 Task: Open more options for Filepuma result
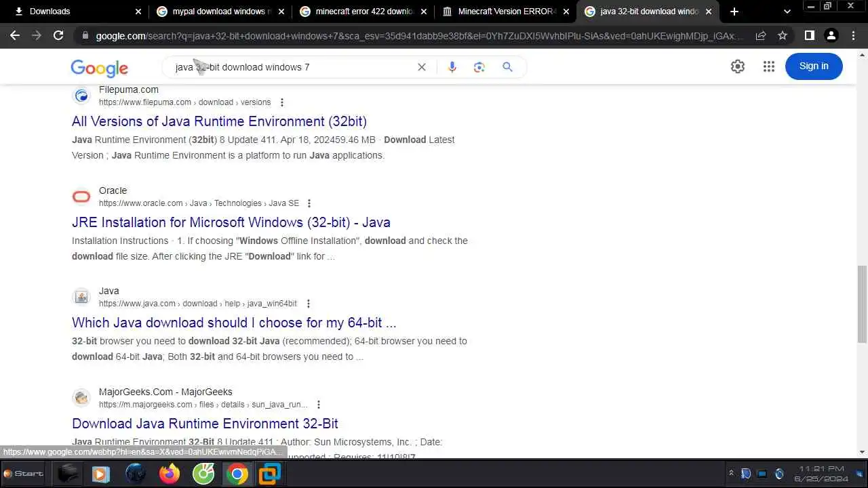[281, 102]
